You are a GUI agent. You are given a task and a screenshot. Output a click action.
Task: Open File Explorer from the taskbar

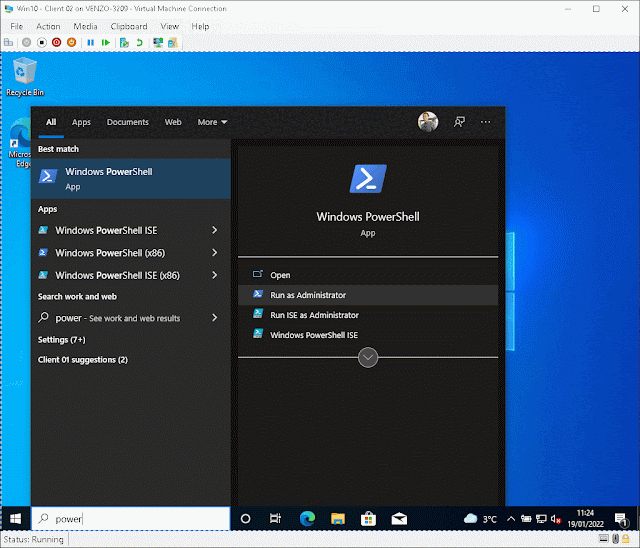point(338,519)
